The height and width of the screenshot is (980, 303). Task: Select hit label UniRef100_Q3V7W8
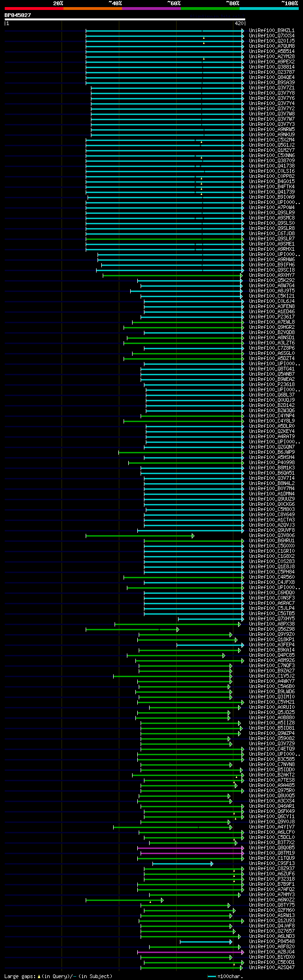[272, 114]
